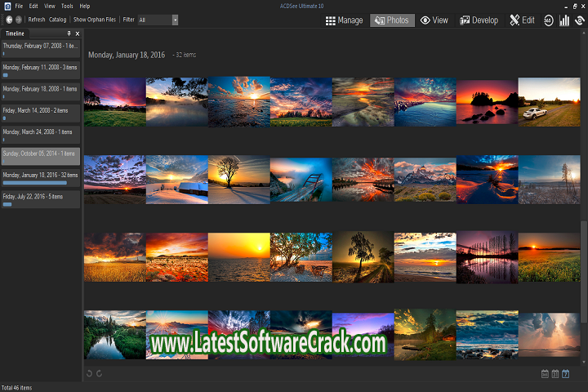
Task: Select Monday, March 24, 2008 timeline entry
Action: tap(41, 135)
